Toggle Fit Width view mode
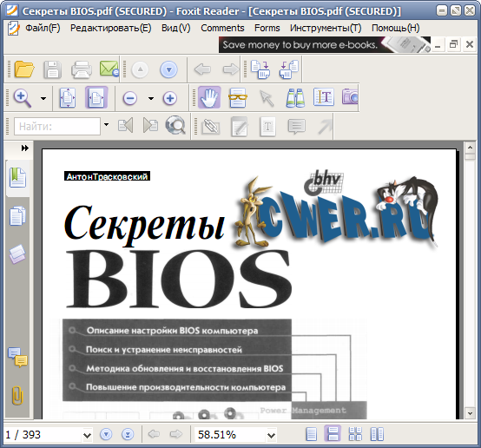Image resolution: width=481 pixels, height=448 pixels. (x=96, y=97)
